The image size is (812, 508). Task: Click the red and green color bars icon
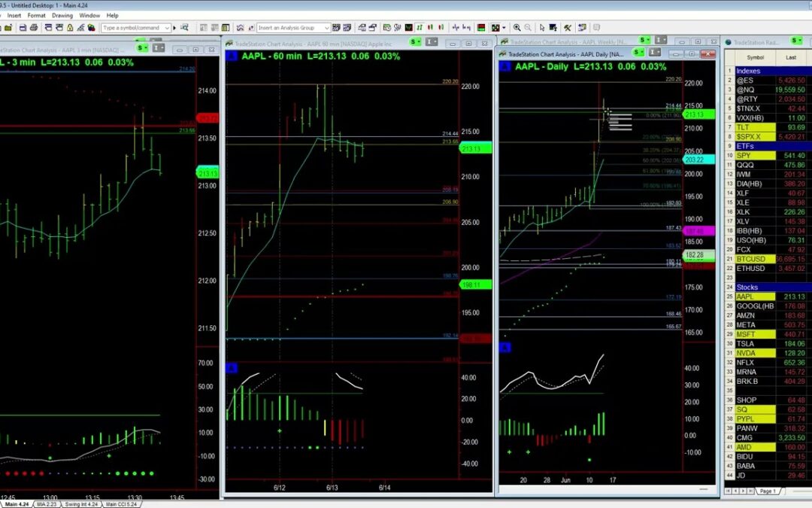pos(481,28)
